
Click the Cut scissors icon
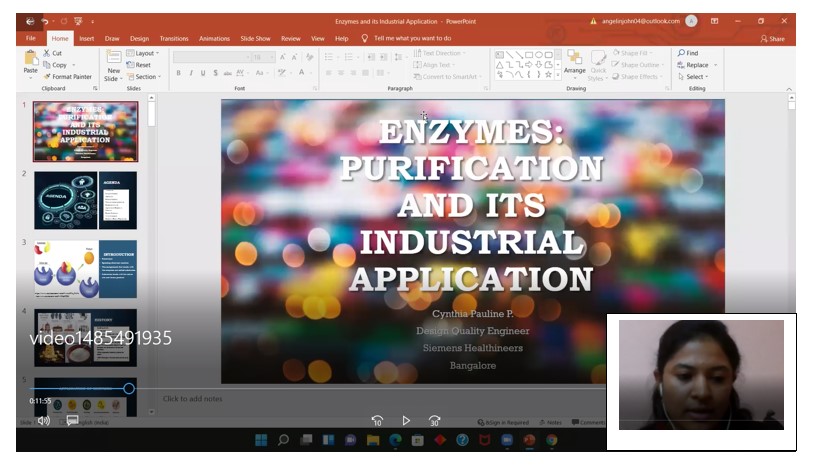coord(46,53)
